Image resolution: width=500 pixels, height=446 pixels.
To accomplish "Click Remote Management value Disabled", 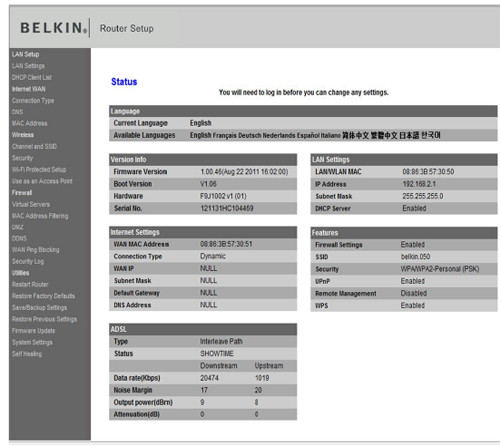I will coord(414,293).
